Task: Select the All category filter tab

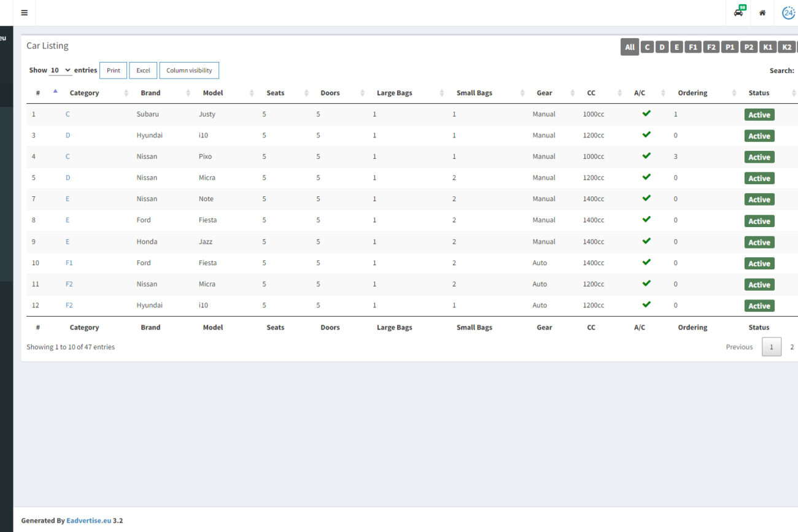Action: click(x=629, y=47)
